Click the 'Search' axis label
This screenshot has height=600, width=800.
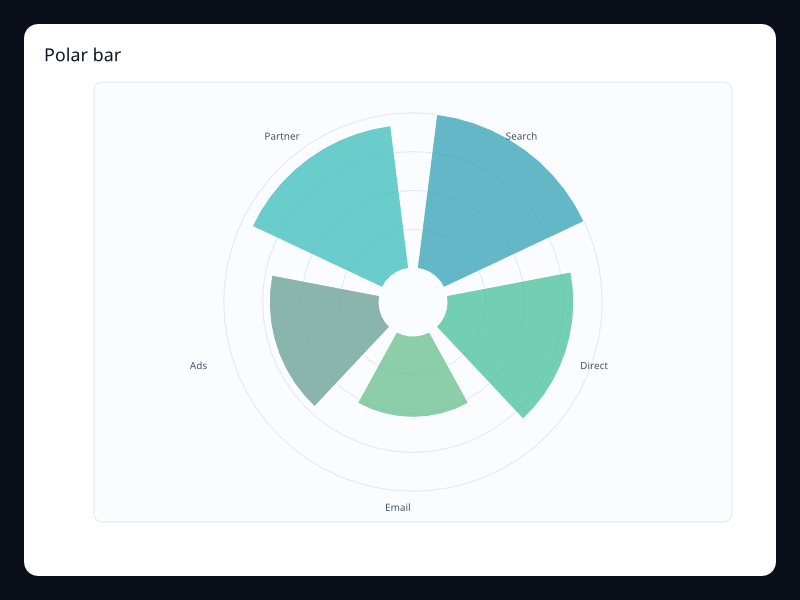[x=521, y=136]
